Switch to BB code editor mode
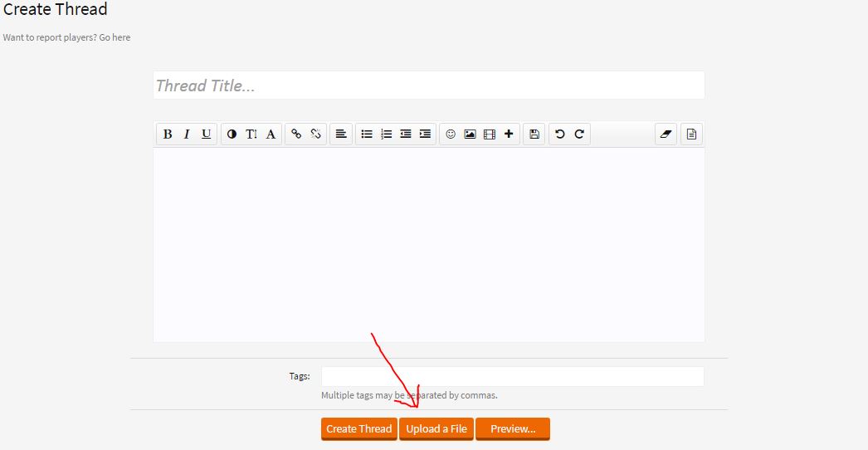868x450 pixels. (691, 135)
